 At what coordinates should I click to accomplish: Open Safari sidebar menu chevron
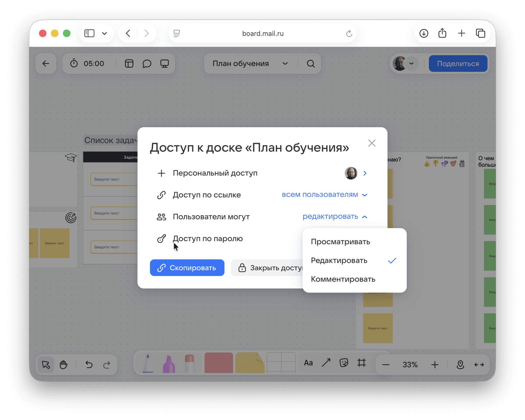coord(105,33)
